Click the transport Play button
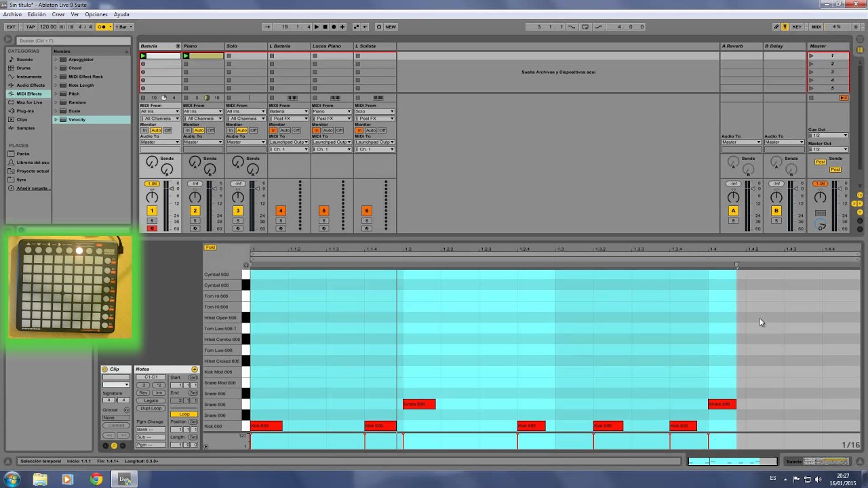 click(316, 27)
